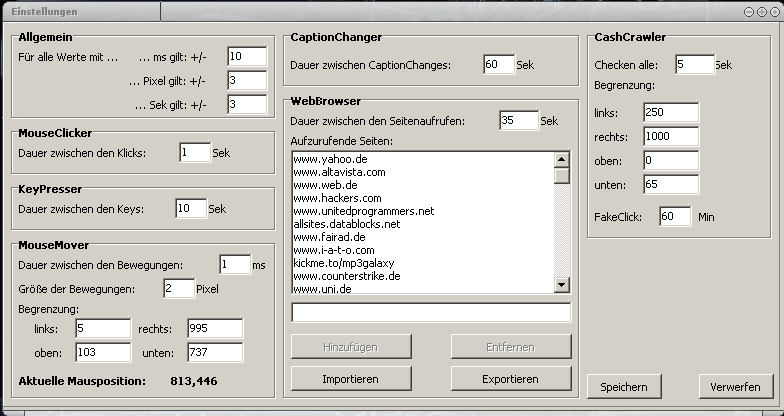The height and width of the screenshot is (416, 784).
Task: Open the Importieren dialog
Action: click(351, 378)
